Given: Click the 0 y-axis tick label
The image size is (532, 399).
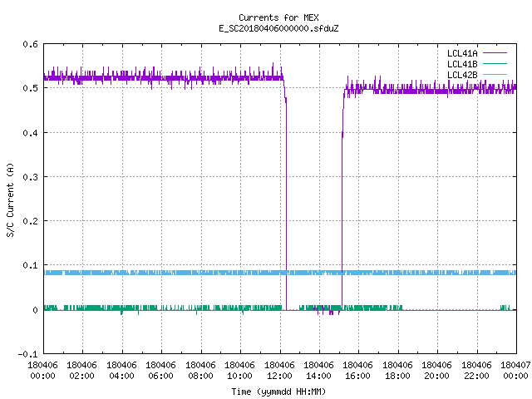Looking at the screenshot, I should [35, 310].
